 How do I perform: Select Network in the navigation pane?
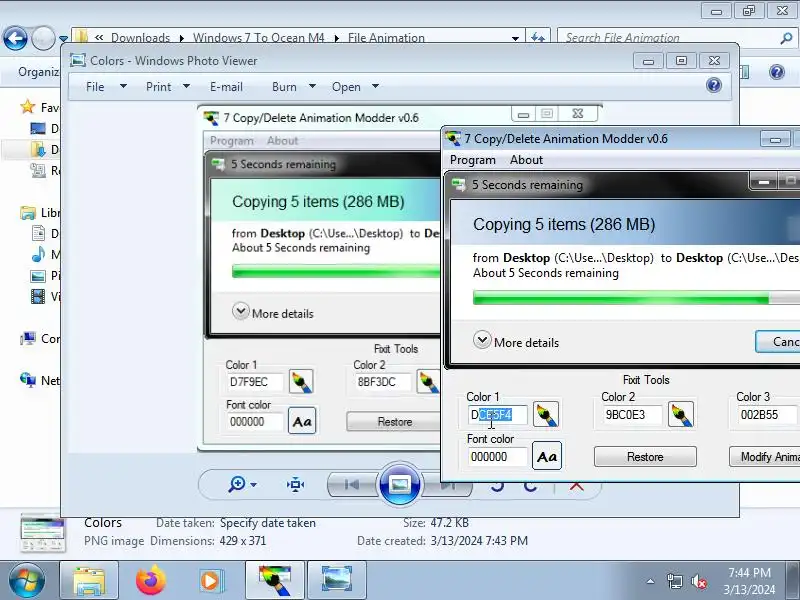pyautogui.click(x=40, y=380)
